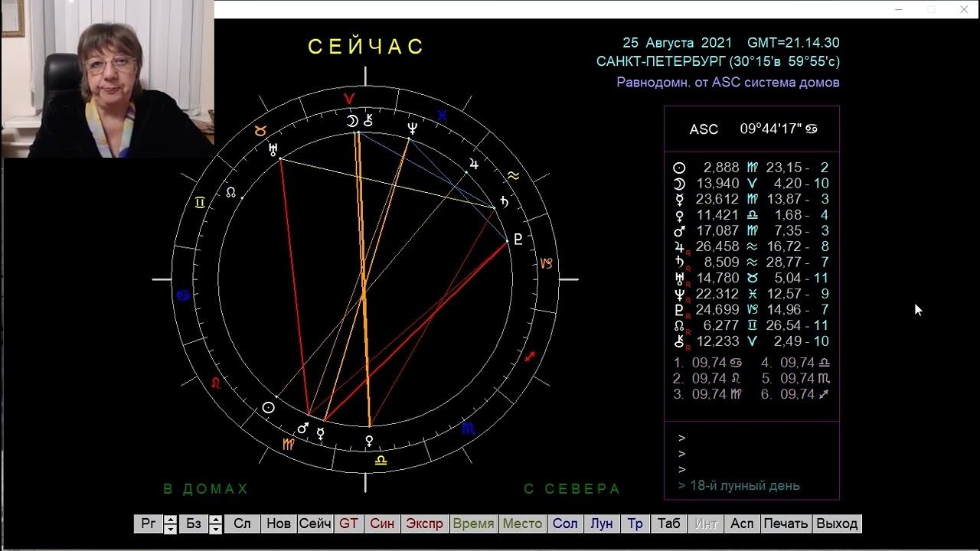The image size is (980, 551).
Task: Click the blue Pisces sign on the zodiac ring
Action: tap(442, 115)
